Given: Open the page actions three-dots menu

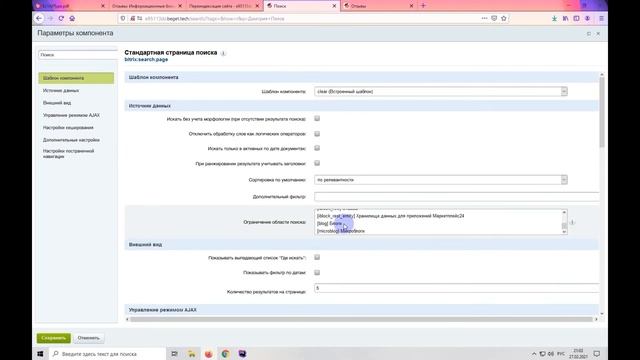Looking at the screenshot, I should [x=484, y=18].
